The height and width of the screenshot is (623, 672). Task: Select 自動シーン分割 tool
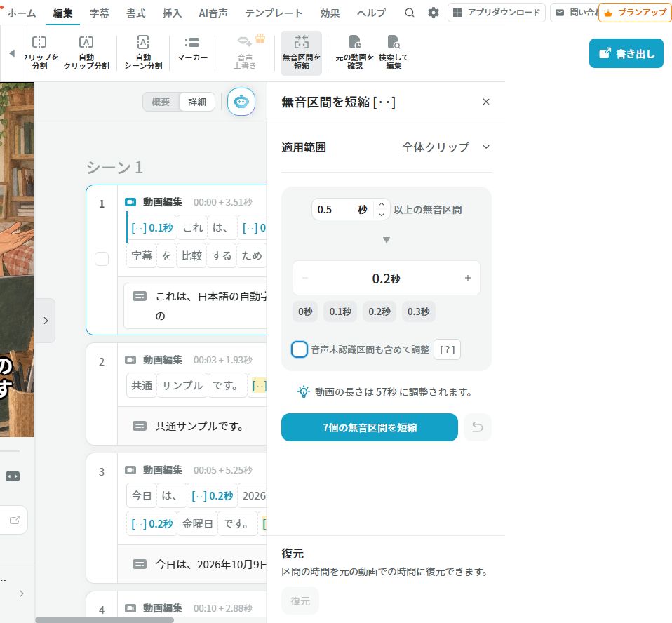(143, 53)
